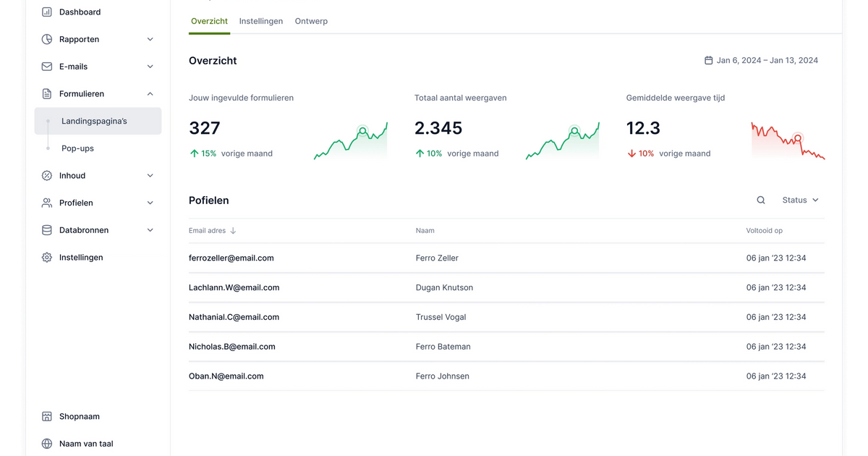
Task: Click the Inhoud percent badge icon
Action: click(47, 176)
